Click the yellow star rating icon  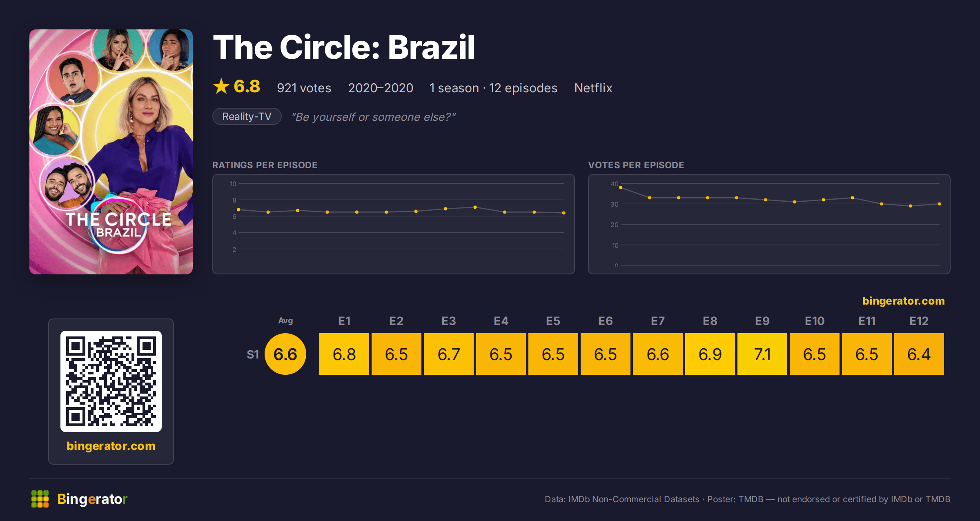(221, 87)
